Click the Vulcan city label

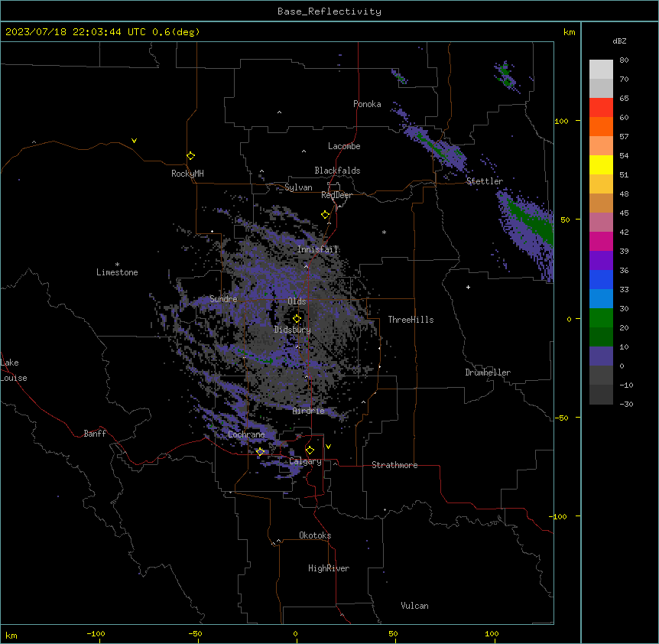415,606
